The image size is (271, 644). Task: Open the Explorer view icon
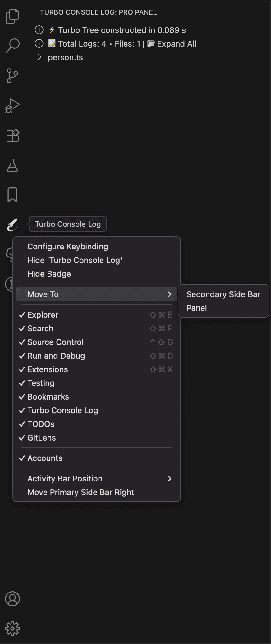(x=12, y=16)
